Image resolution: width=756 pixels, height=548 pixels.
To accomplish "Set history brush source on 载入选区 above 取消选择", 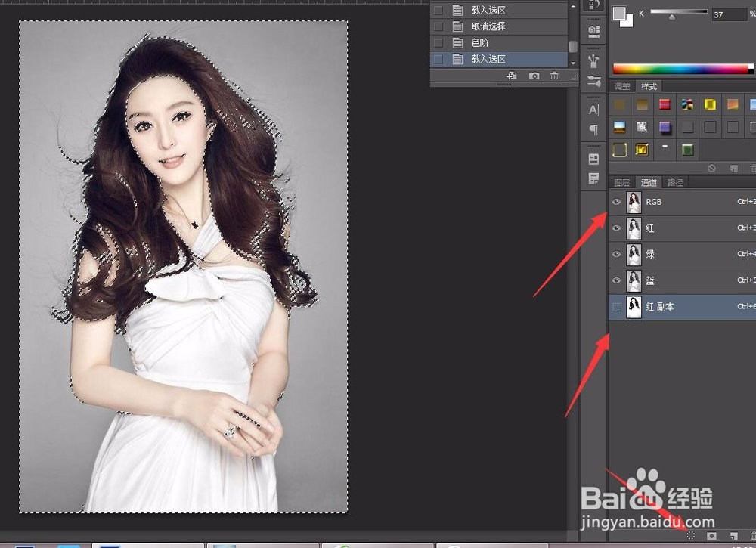I will [x=438, y=10].
